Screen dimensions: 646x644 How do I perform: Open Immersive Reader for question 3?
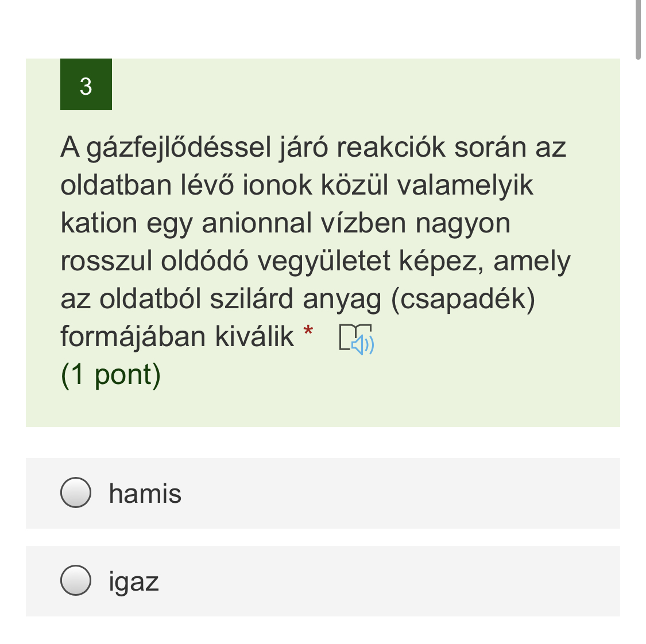tap(356, 339)
